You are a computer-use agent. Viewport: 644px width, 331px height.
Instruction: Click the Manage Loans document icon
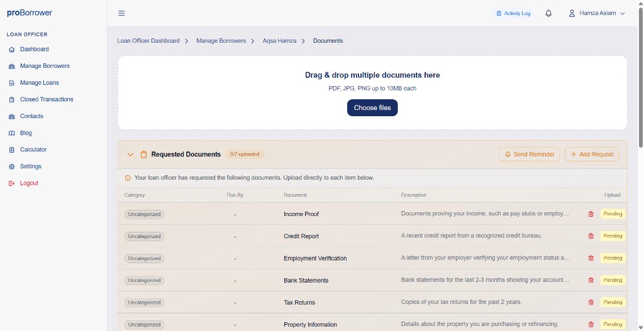pos(11,83)
